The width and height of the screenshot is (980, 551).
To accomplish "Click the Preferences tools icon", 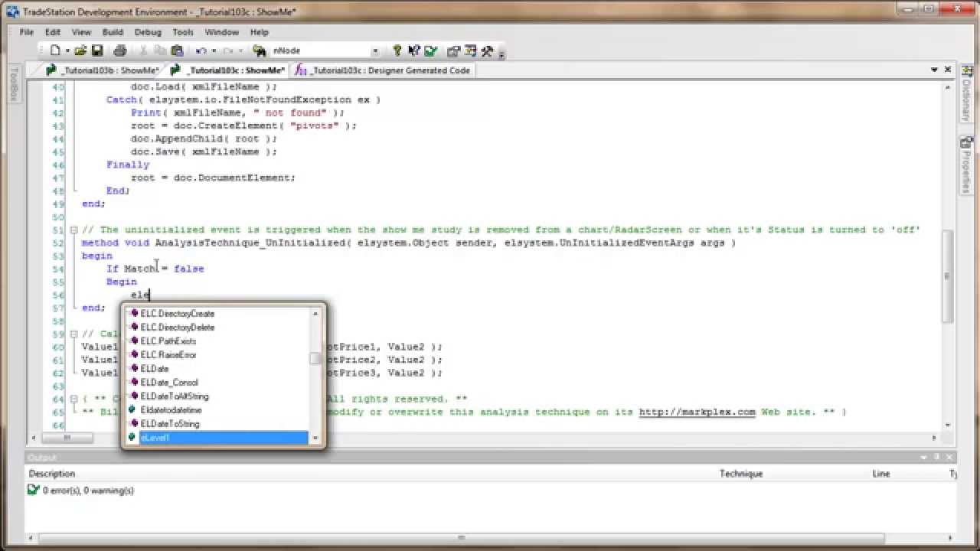I will (488, 51).
